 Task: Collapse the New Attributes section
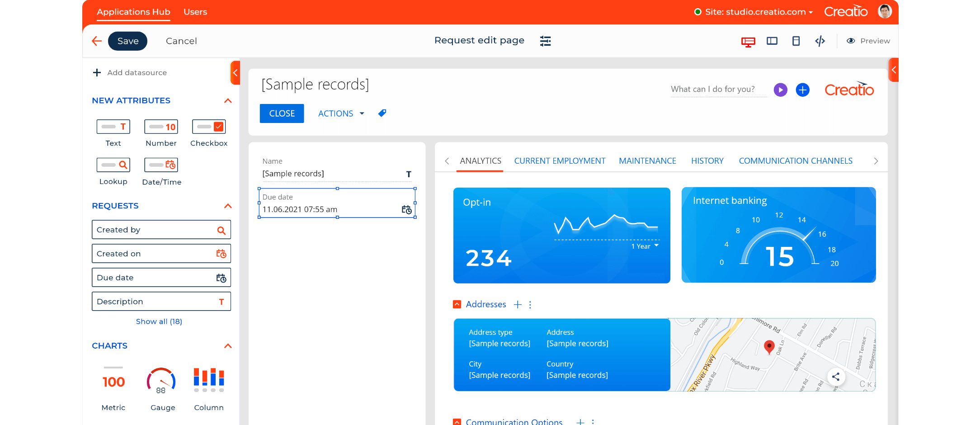(x=228, y=101)
